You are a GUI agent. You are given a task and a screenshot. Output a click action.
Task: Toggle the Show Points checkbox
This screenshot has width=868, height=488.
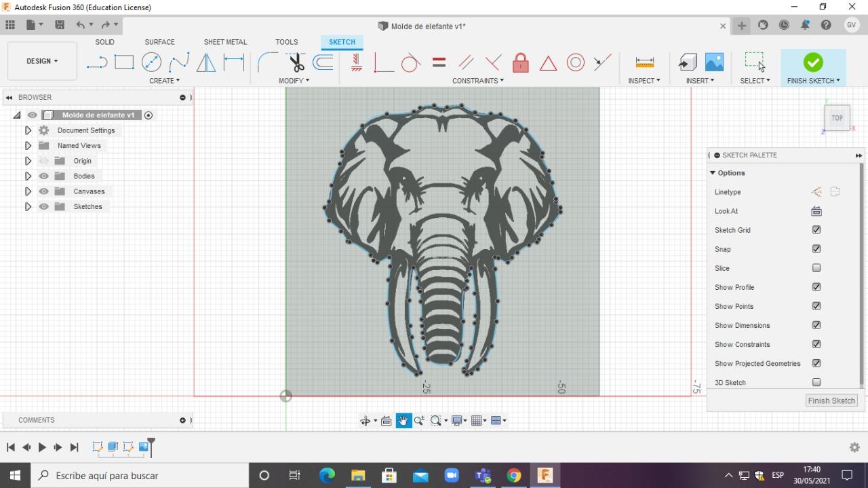[816, 306]
